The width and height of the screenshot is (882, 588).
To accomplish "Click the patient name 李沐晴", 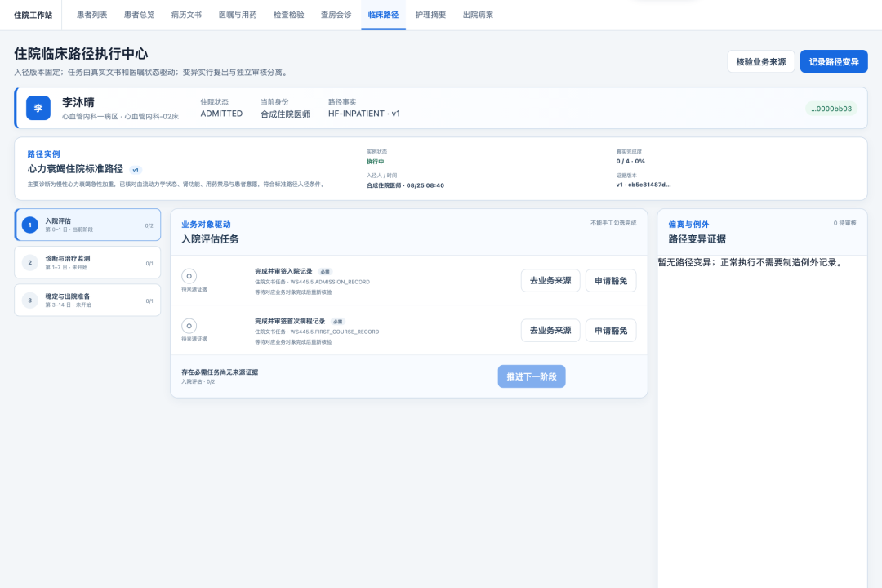I will (x=78, y=102).
